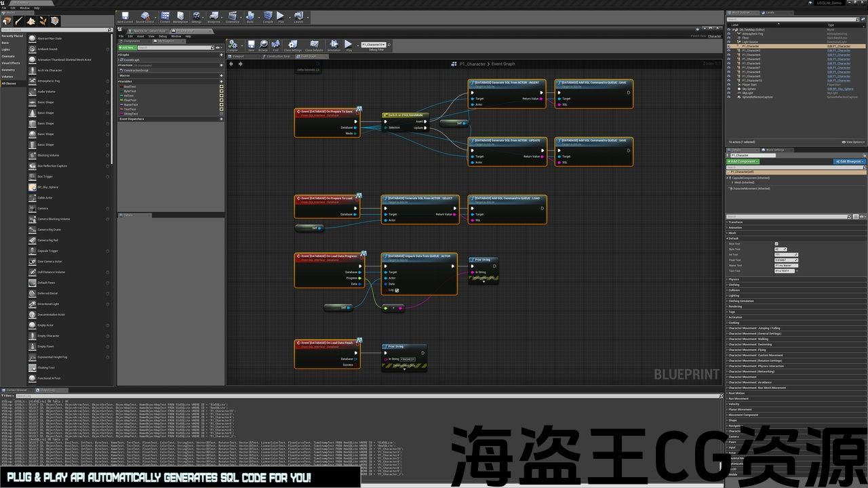868x488 pixels.
Task: Toggle the Bool Test checkbox in Details
Action: (776, 244)
